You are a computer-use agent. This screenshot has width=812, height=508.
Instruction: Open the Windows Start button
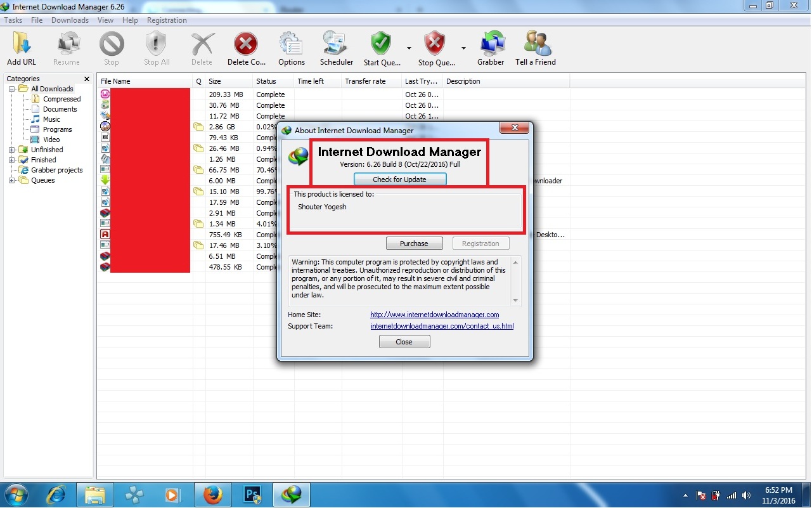(16, 494)
